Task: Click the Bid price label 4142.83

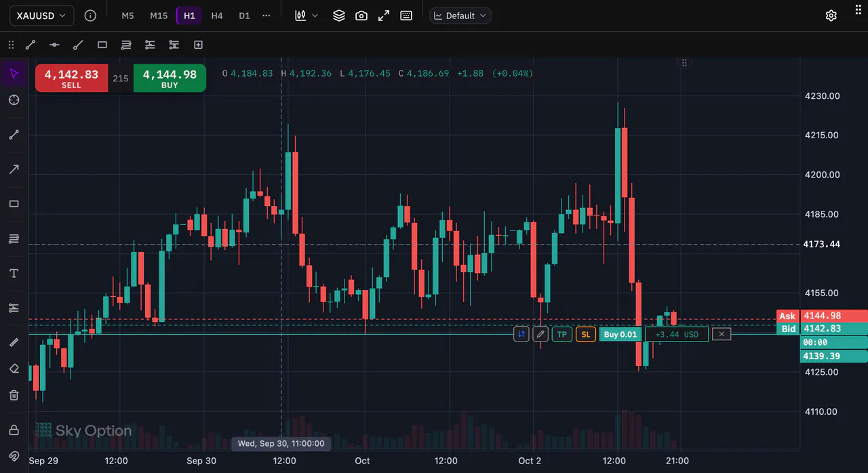Action: pos(821,329)
